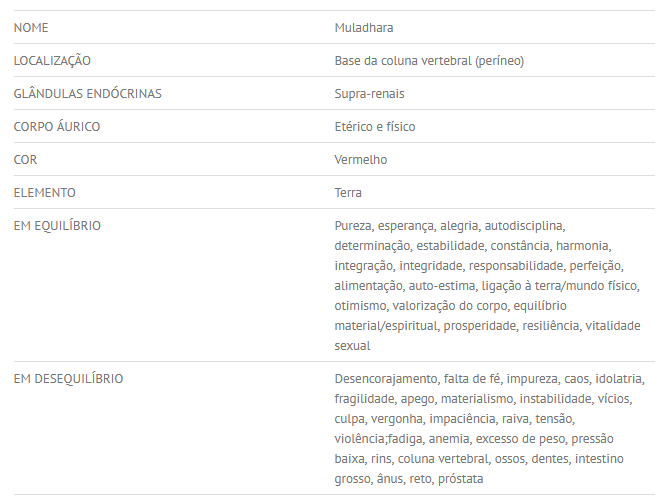The height and width of the screenshot is (504, 669).
Task: Click the NOME row label
Action: point(31,28)
